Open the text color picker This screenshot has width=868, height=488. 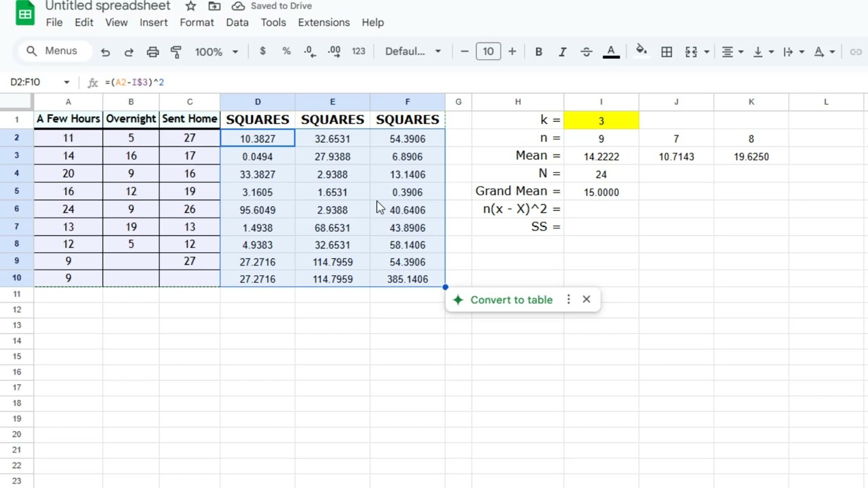click(611, 52)
